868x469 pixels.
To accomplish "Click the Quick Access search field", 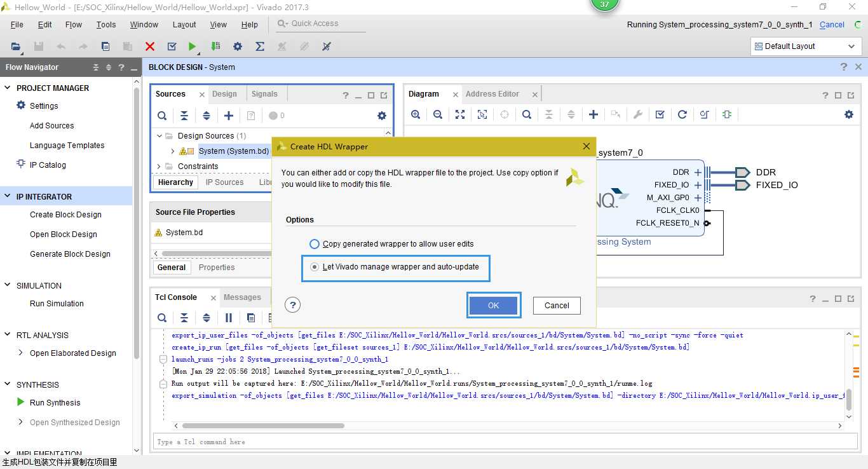I will (x=322, y=24).
